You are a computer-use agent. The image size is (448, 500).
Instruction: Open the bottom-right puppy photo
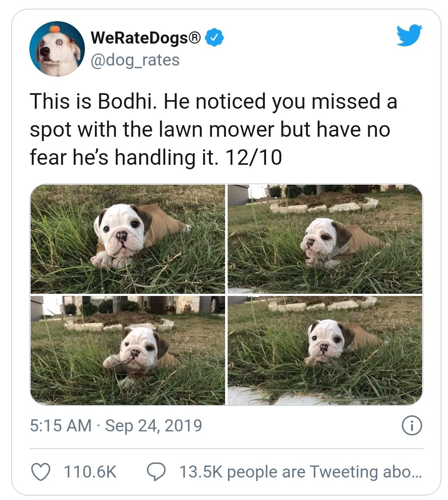coord(325,350)
